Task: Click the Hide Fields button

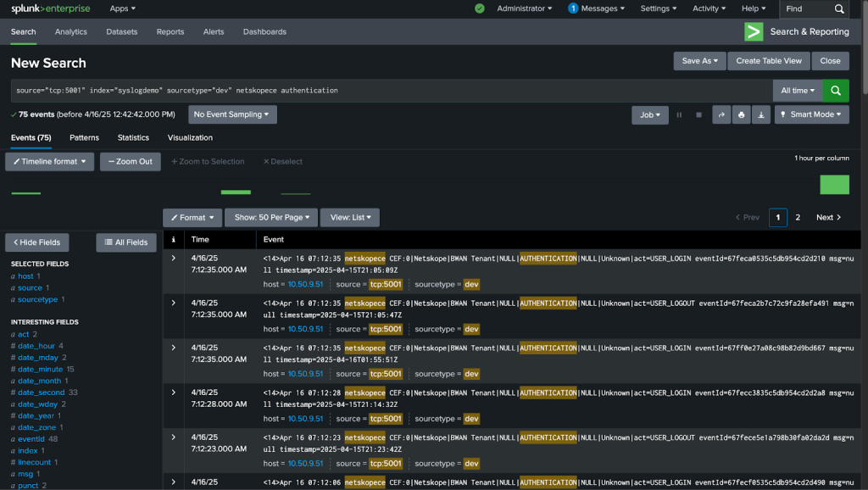Action: (x=37, y=242)
